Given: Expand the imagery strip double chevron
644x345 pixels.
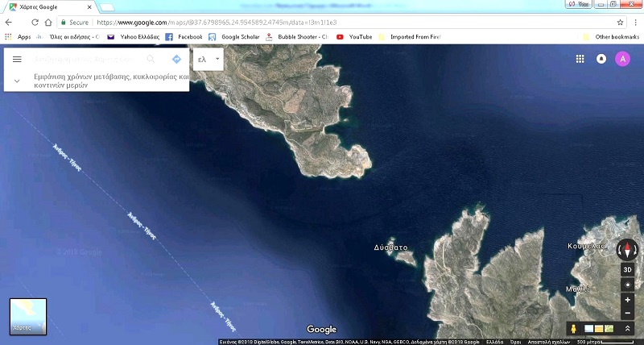Looking at the screenshot, I should point(627,329).
